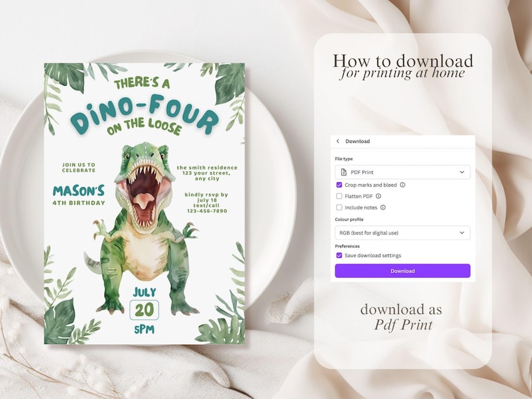This screenshot has height=399, width=532.
Task: Click the purple Download button
Action: 403,271
